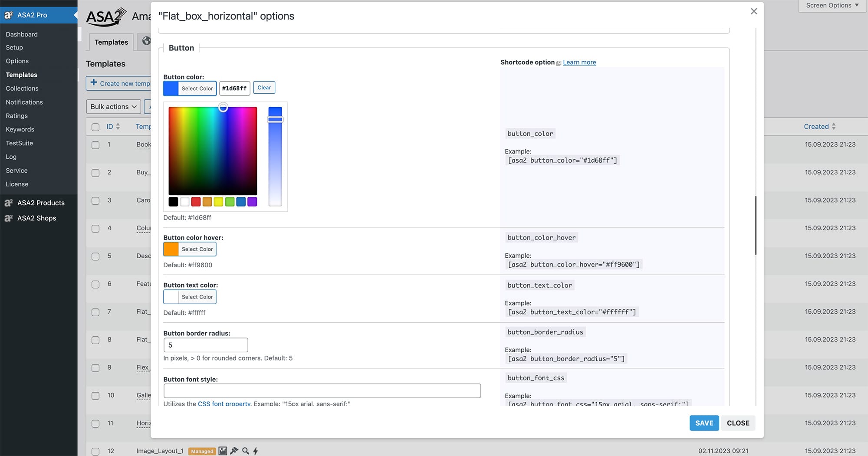This screenshot has height=456, width=868.
Task: Click inside the hue-saturation color square
Action: (213, 151)
